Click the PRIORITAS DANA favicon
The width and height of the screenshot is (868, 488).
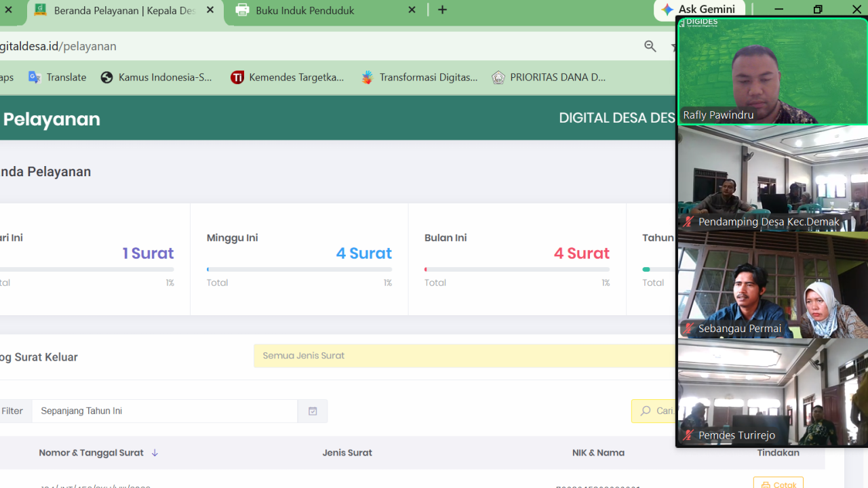point(498,77)
